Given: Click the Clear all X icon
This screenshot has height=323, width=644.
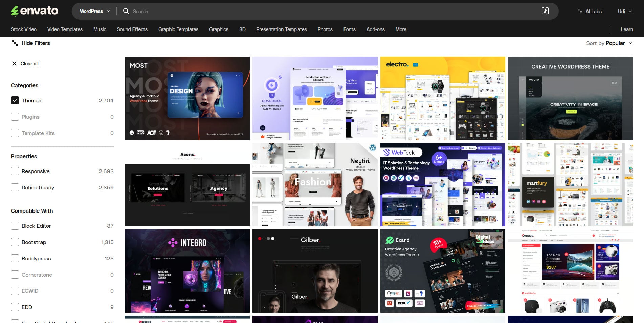Looking at the screenshot, I should click(14, 63).
